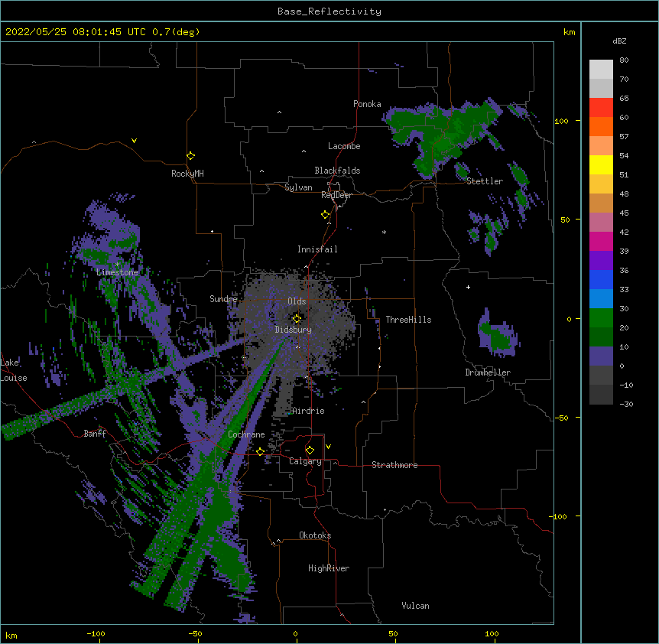Click the 50 tick label on the vertical axis
659x644 pixels.
click(x=565, y=220)
